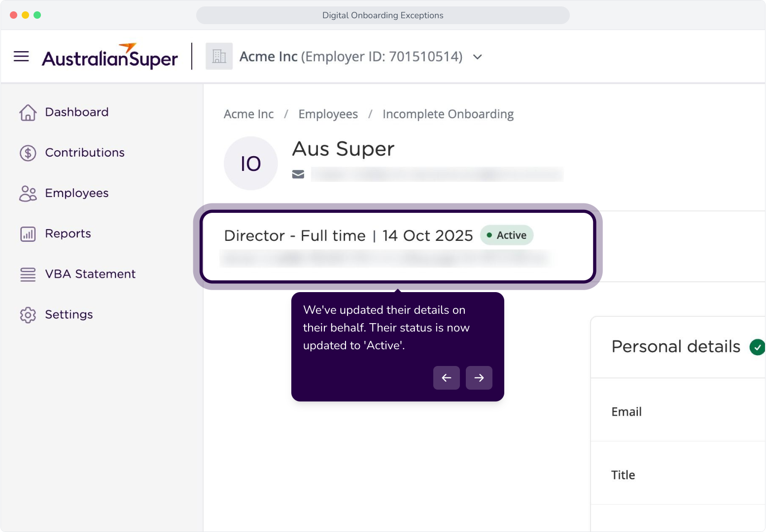
Task: Click the IO avatar circle
Action: point(251,164)
